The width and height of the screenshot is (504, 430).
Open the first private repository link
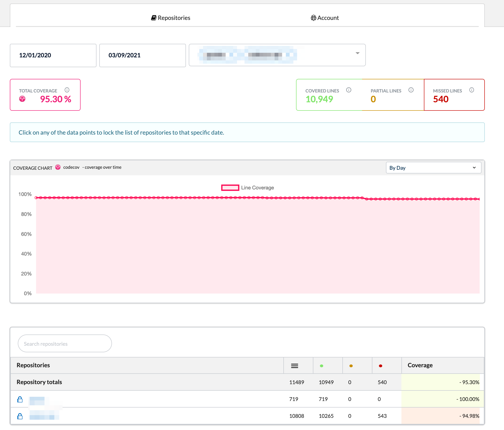click(x=37, y=399)
